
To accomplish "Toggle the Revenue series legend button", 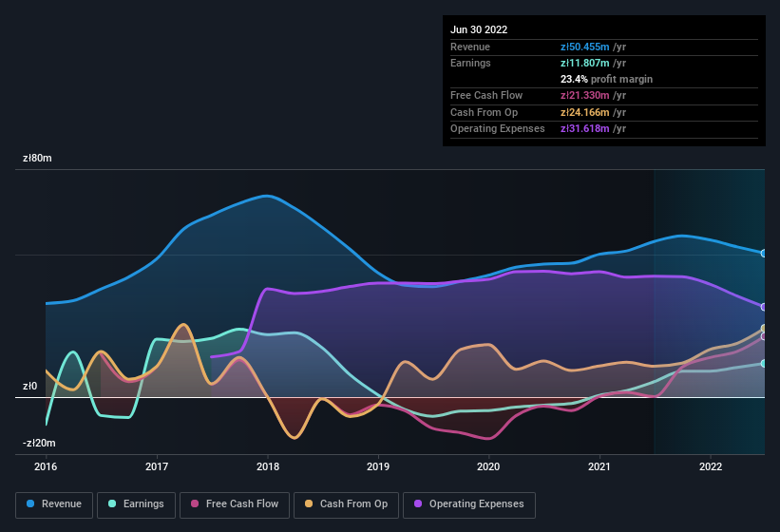I will (54, 504).
